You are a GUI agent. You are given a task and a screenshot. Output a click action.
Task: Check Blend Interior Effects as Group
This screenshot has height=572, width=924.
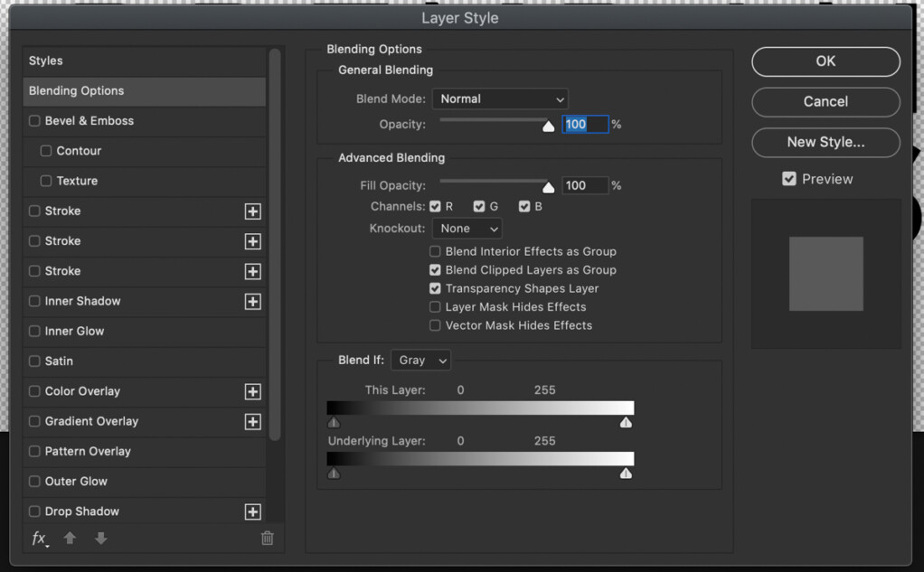(x=435, y=251)
